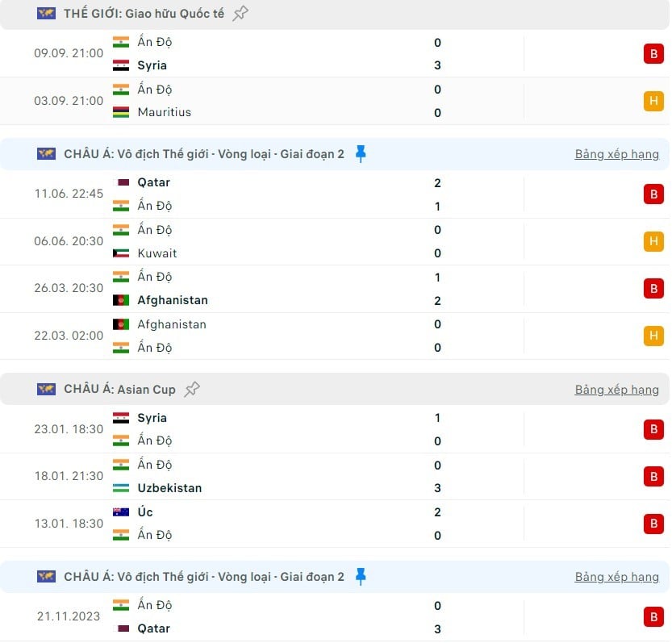
Task: Open Bảng xếp hạng for Asian Cup
Action: click(616, 389)
